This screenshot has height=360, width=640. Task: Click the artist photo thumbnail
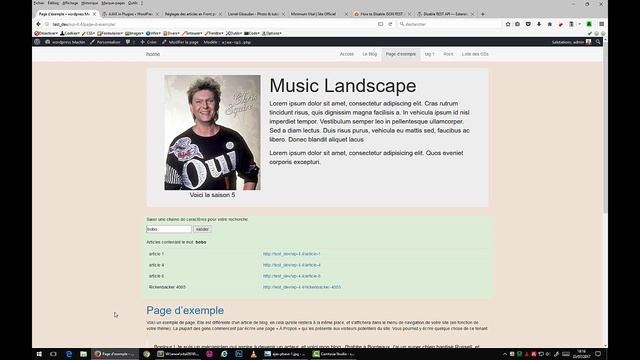(x=212, y=132)
